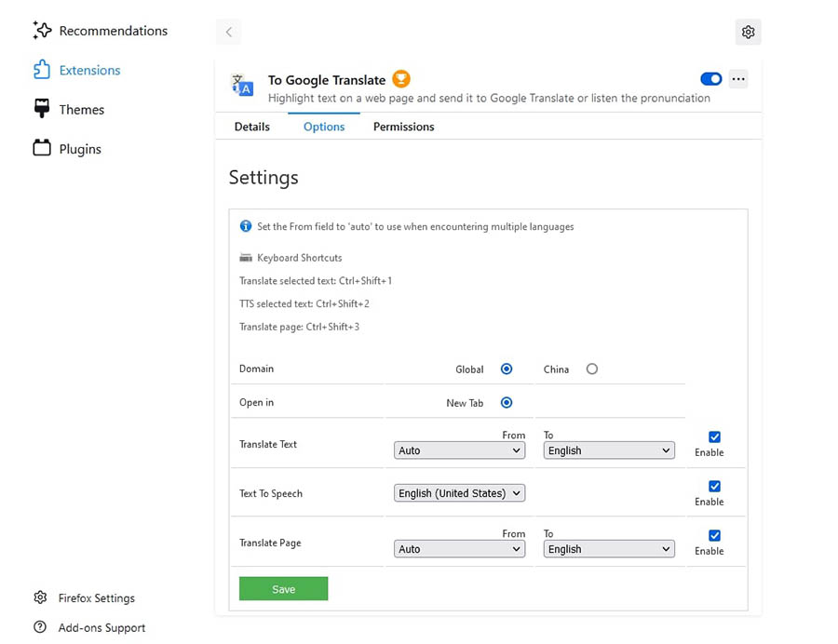Image resolution: width=838 pixels, height=644 pixels.
Task: Click the Themes paintbrush icon
Action: [42, 109]
